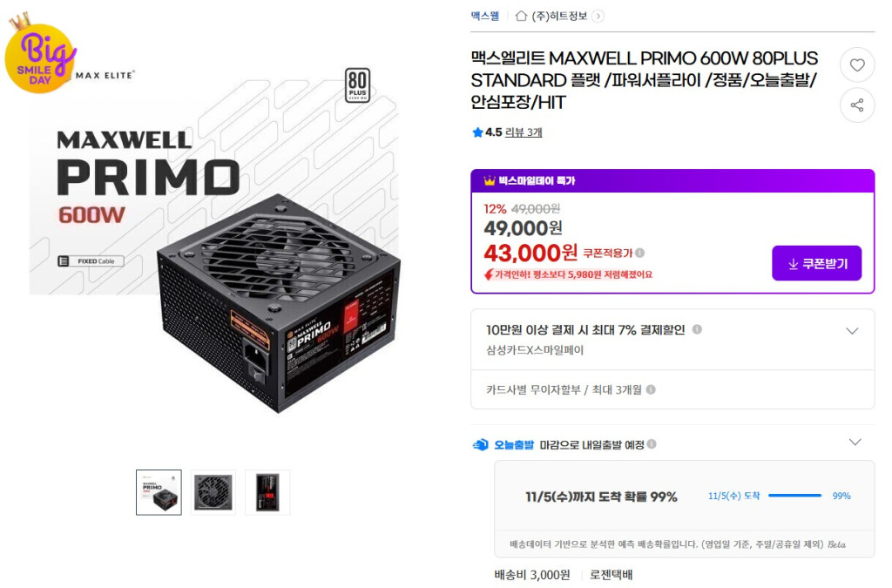The image size is (892, 588).
Task: Click home icon beside (주)히트정보
Action: click(x=521, y=16)
